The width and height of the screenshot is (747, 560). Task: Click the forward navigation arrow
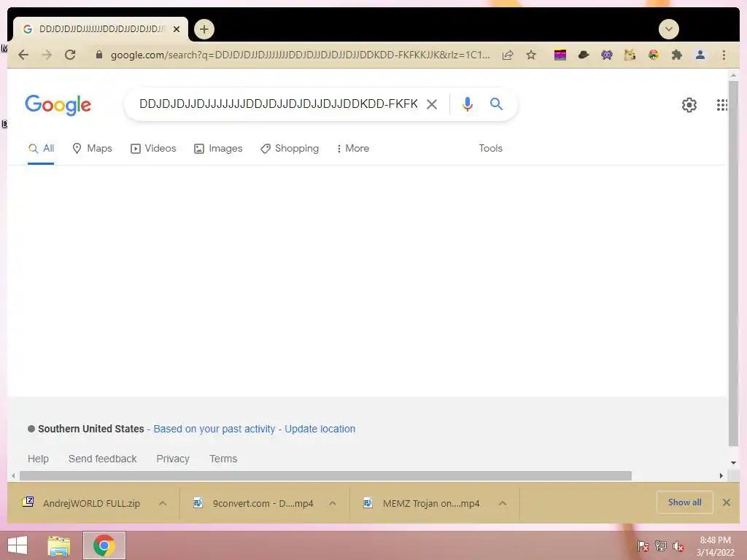click(x=46, y=55)
